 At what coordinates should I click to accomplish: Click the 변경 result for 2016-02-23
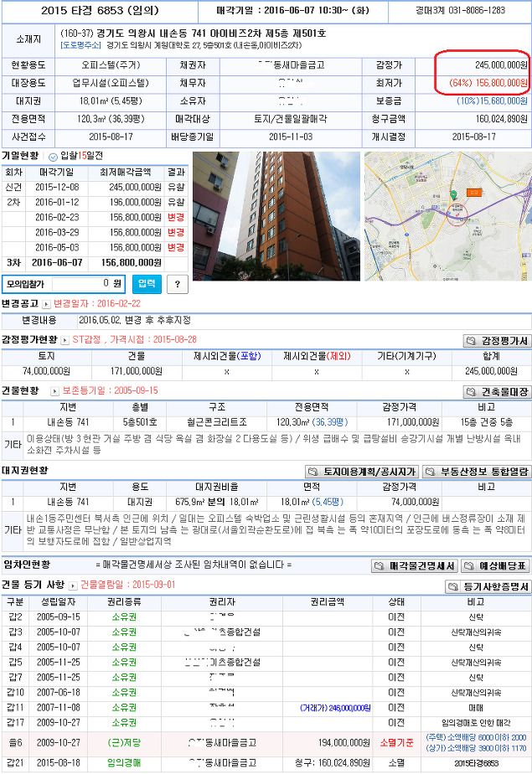click(x=176, y=217)
